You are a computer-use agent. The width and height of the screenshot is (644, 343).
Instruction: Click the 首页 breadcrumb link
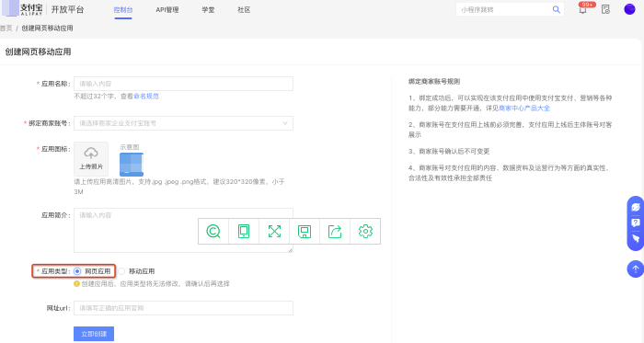click(6, 28)
